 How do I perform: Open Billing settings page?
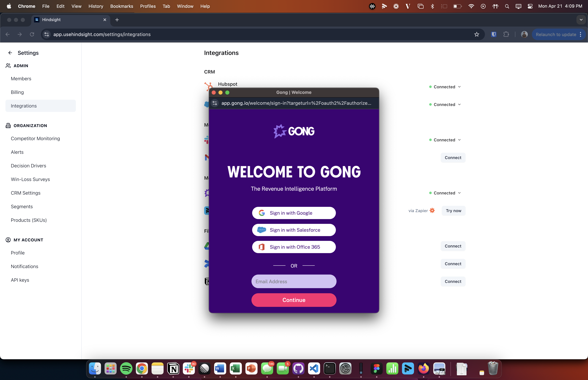pos(17,92)
